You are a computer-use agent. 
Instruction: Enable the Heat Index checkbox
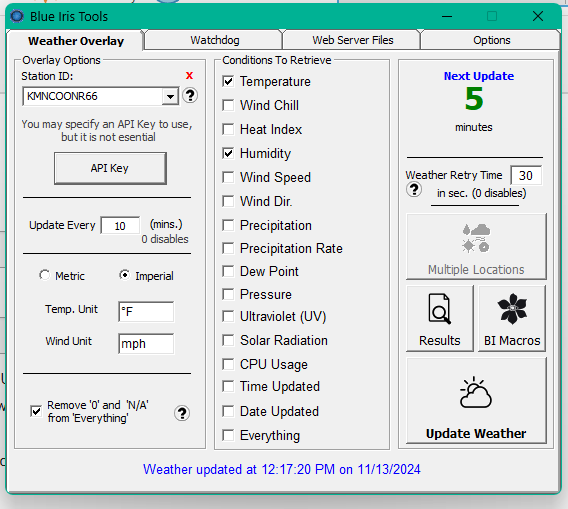coord(228,129)
